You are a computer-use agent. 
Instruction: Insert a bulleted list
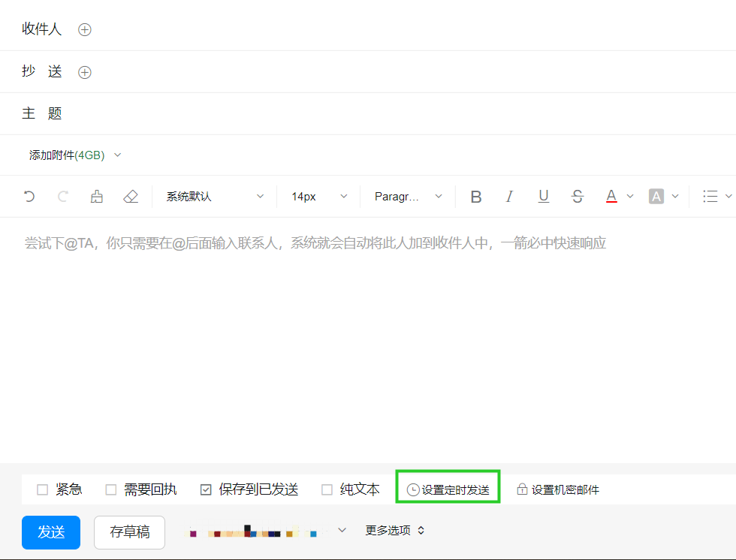click(710, 197)
